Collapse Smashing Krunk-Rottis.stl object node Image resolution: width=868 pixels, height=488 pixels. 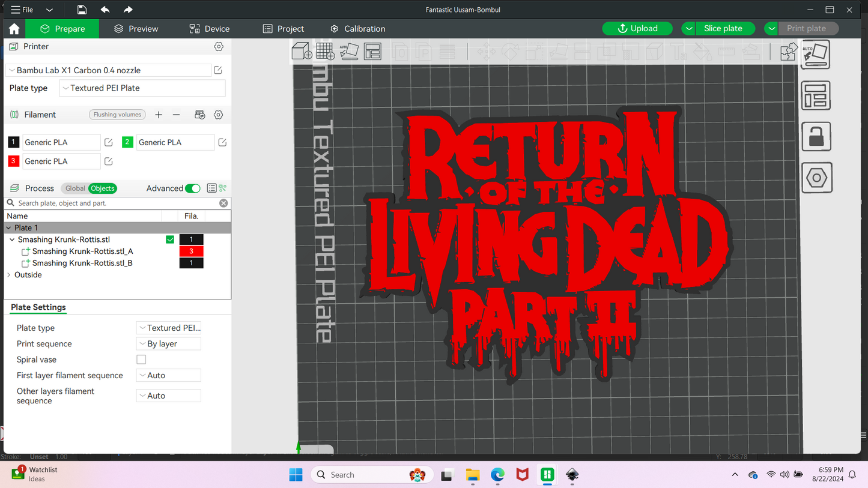coord(12,239)
